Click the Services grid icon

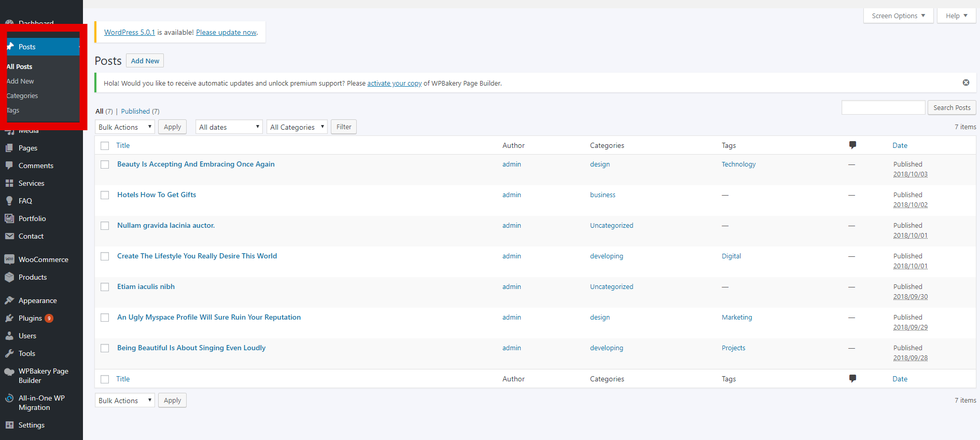click(x=9, y=183)
